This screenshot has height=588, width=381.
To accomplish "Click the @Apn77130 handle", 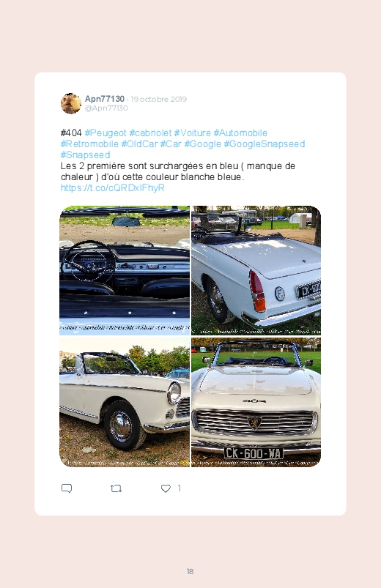I will coord(106,108).
